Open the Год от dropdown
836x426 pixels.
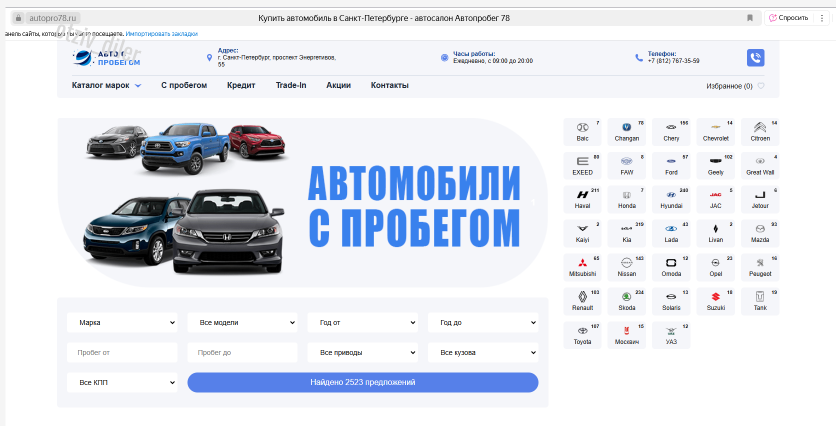pyautogui.click(x=363, y=323)
